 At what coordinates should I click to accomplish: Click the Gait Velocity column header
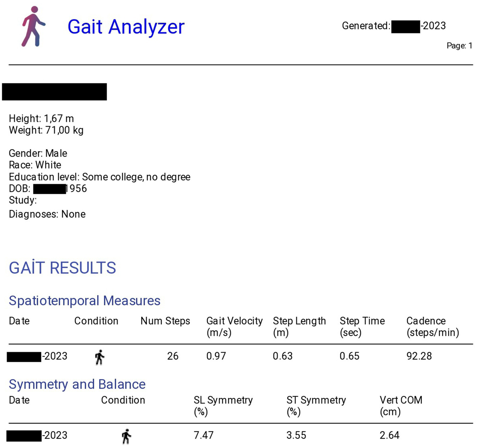(x=234, y=327)
